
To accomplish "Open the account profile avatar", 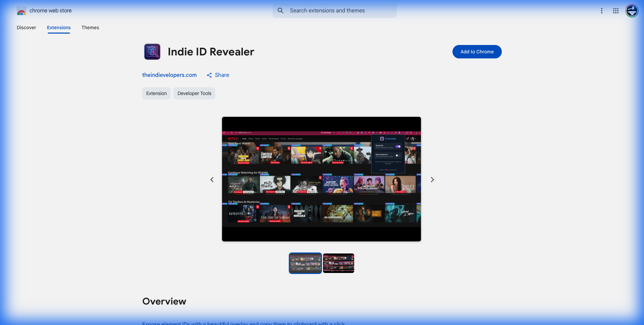I will pos(632,11).
